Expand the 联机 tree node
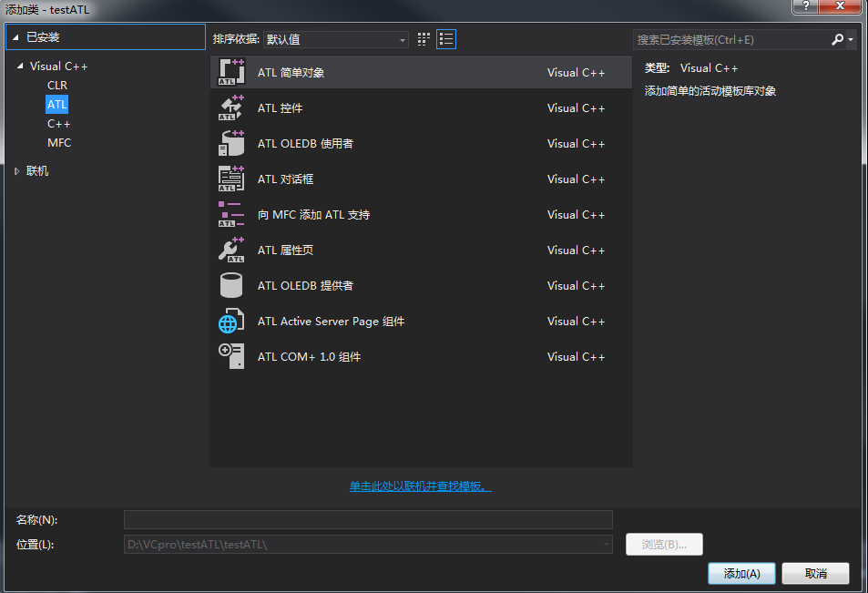Screen dimensions: 868x593 click(16, 171)
